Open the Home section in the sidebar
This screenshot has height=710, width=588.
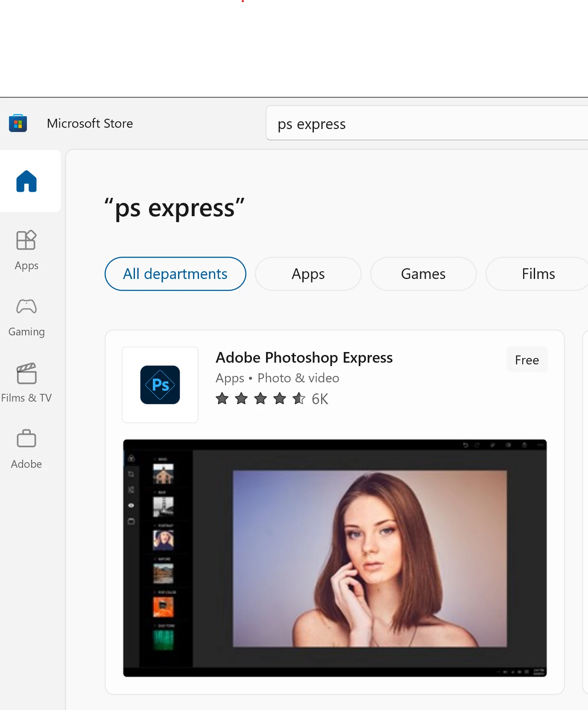26,181
